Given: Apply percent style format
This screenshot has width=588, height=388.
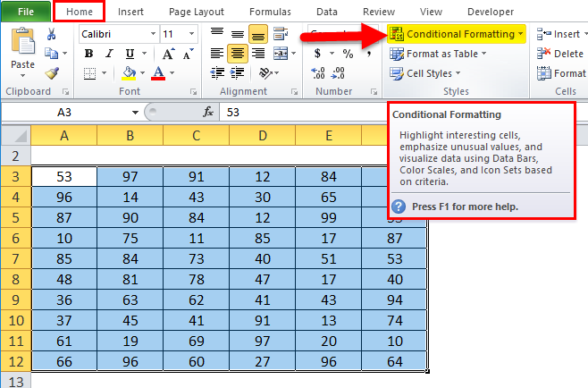Looking at the screenshot, I should [x=348, y=54].
